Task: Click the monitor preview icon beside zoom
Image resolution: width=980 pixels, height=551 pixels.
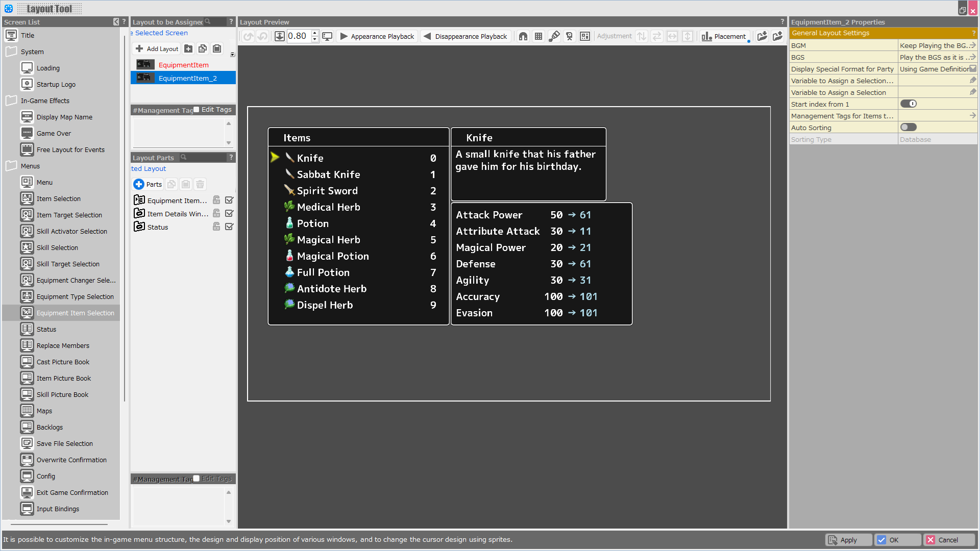Action: tap(327, 36)
